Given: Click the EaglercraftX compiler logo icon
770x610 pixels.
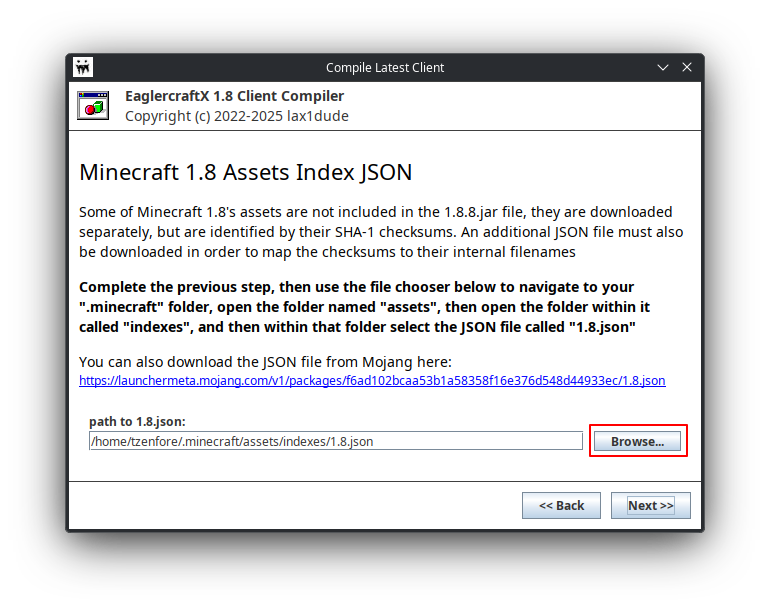Looking at the screenshot, I should click(93, 105).
